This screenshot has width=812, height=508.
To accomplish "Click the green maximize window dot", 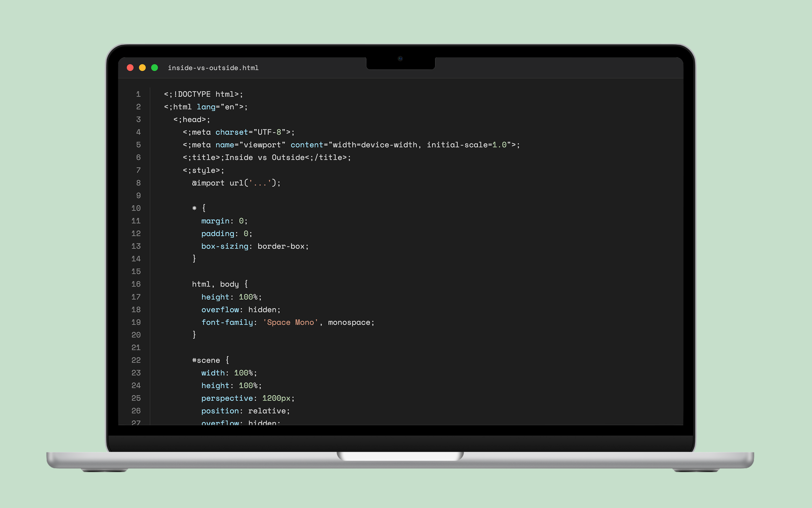I will [155, 68].
